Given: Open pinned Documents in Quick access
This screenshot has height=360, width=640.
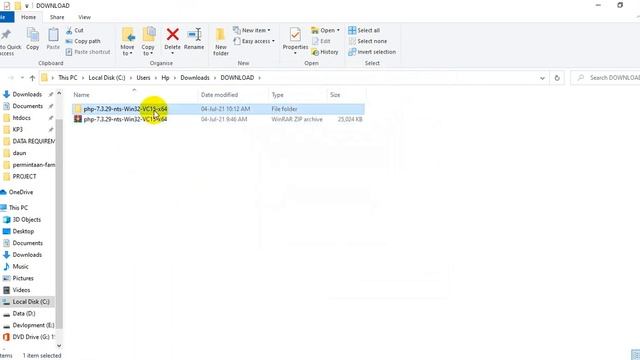Looking at the screenshot, I should click(x=27, y=106).
